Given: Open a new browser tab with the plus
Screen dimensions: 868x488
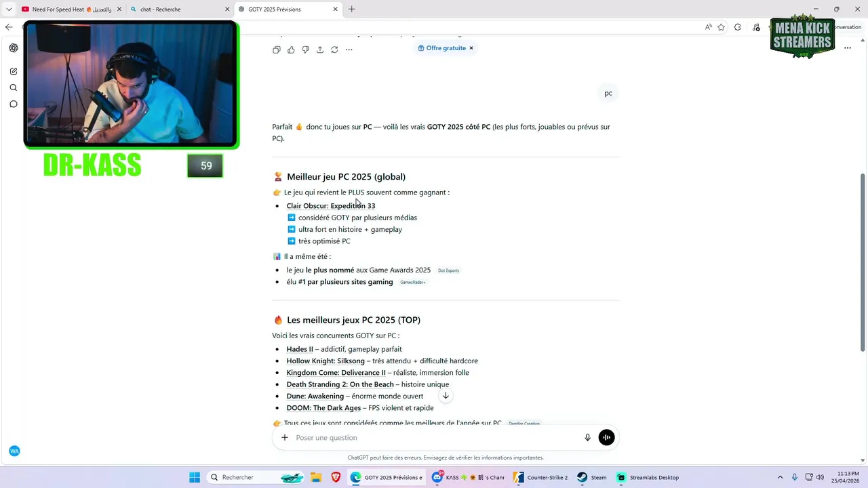Looking at the screenshot, I should coord(351,9).
